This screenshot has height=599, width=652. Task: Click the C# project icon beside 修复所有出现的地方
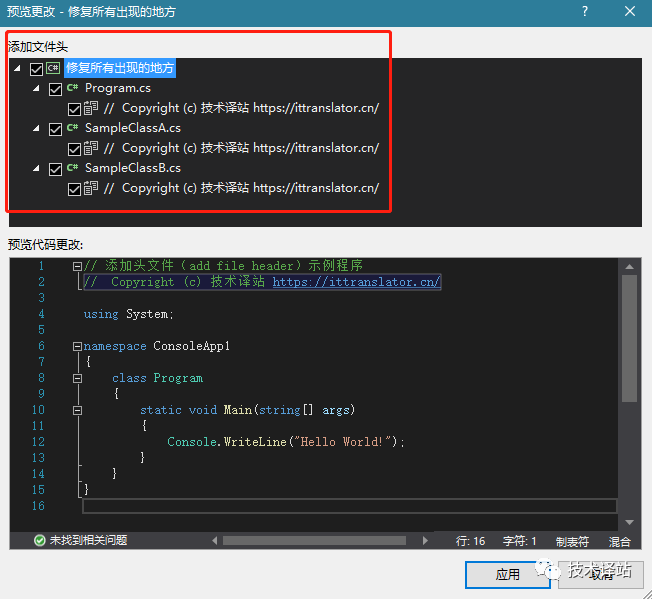coord(53,68)
